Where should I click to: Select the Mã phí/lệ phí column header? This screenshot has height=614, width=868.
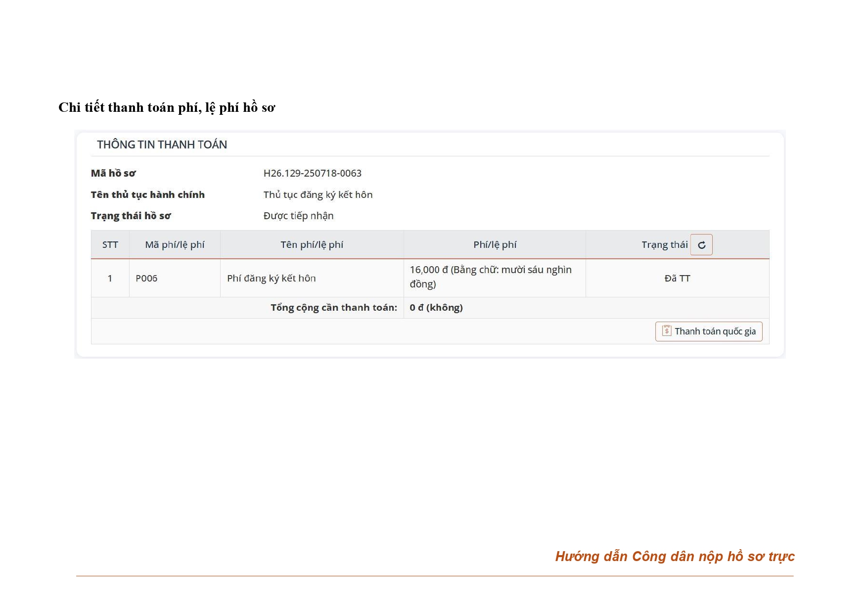pyautogui.click(x=175, y=245)
